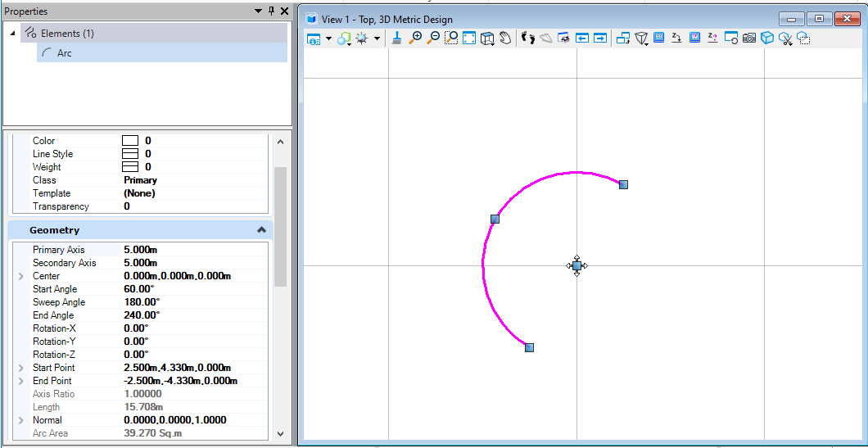Activate the Walk footprints tool
Screen dimensions: 868x448
coord(527,38)
